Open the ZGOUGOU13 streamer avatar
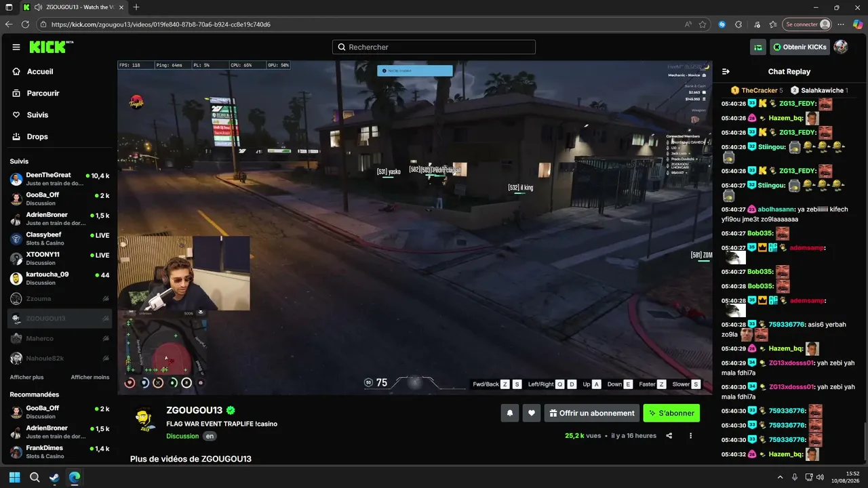 point(144,420)
